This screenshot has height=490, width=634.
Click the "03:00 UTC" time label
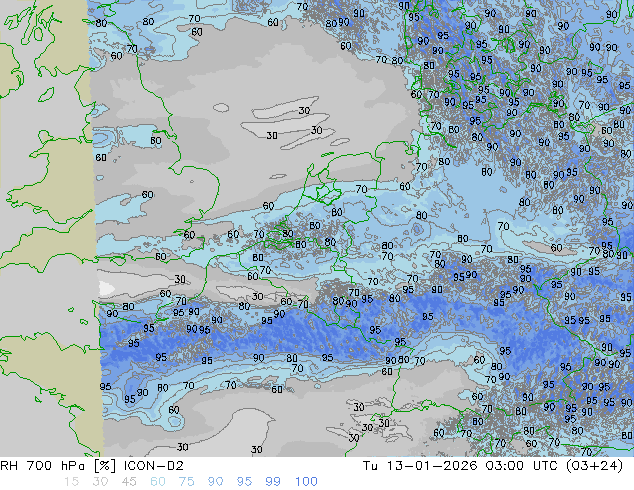(521, 466)
